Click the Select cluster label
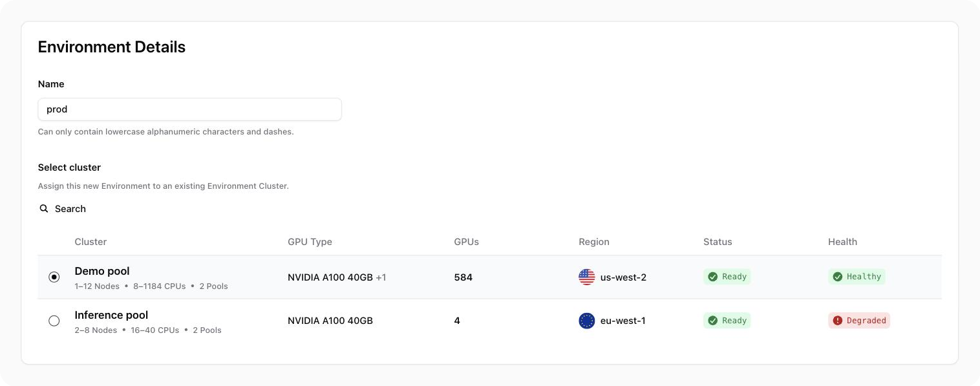The image size is (980, 386). pyautogui.click(x=69, y=167)
